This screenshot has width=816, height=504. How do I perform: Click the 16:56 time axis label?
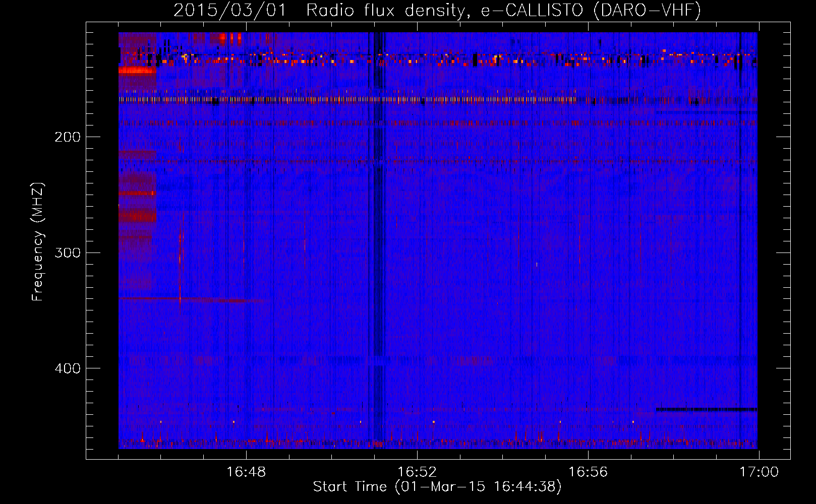pyautogui.click(x=588, y=472)
